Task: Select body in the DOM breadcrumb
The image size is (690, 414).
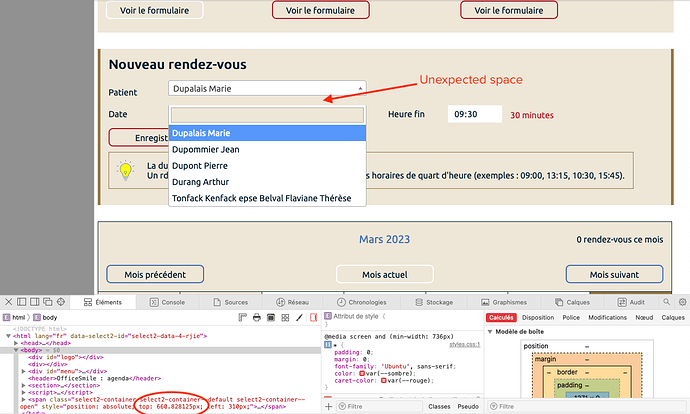Action: [x=45, y=317]
